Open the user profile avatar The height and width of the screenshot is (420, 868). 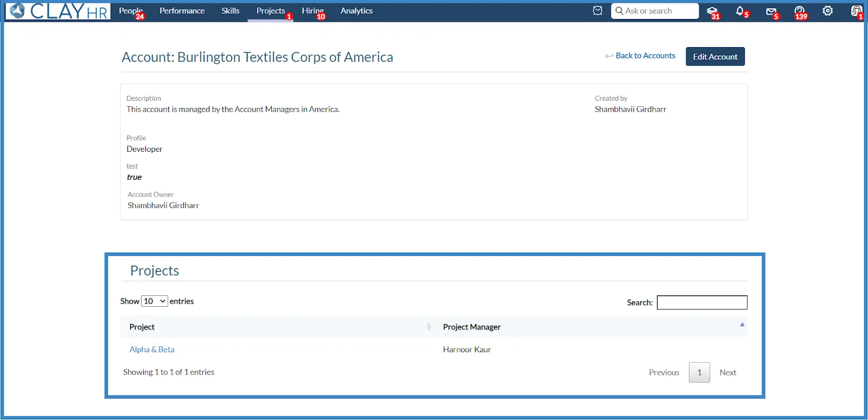(856, 11)
